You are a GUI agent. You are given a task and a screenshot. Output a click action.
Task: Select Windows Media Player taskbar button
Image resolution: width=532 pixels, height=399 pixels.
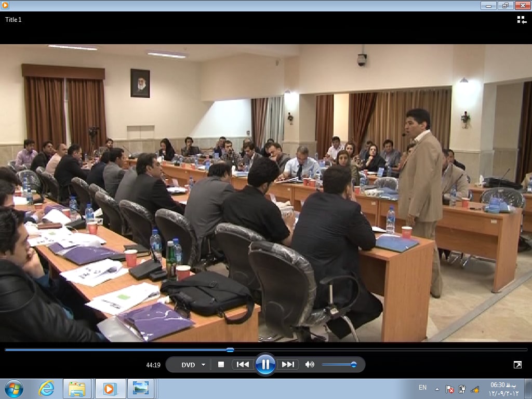coord(109,389)
